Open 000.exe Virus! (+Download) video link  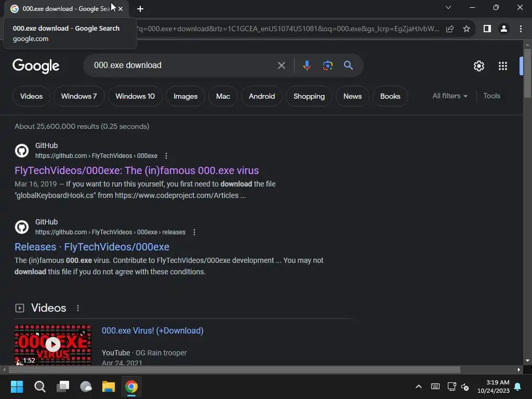tap(153, 330)
